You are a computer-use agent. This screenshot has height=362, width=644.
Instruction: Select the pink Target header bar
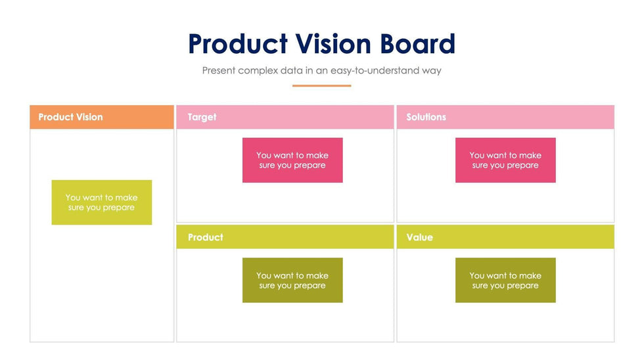point(285,117)
